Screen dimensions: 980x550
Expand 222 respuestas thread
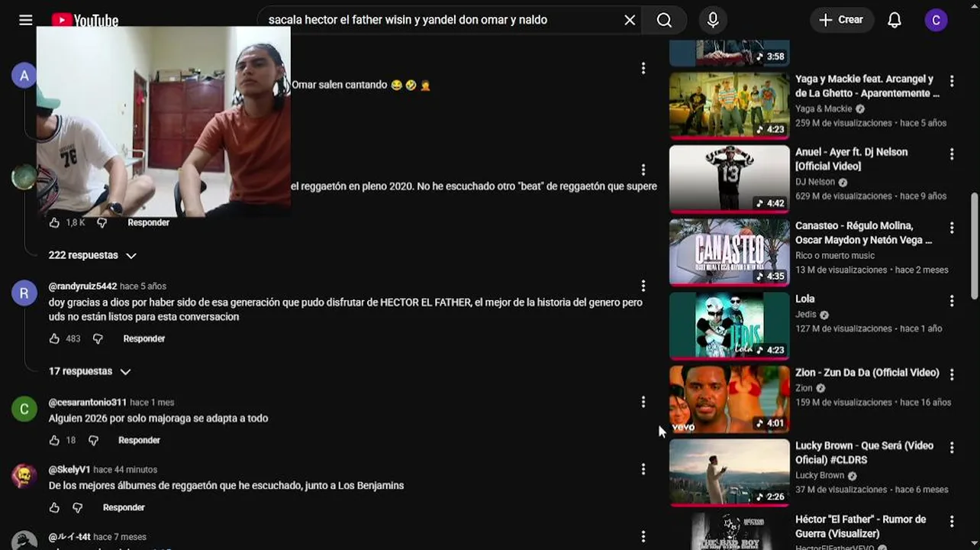tap(92, 255)
